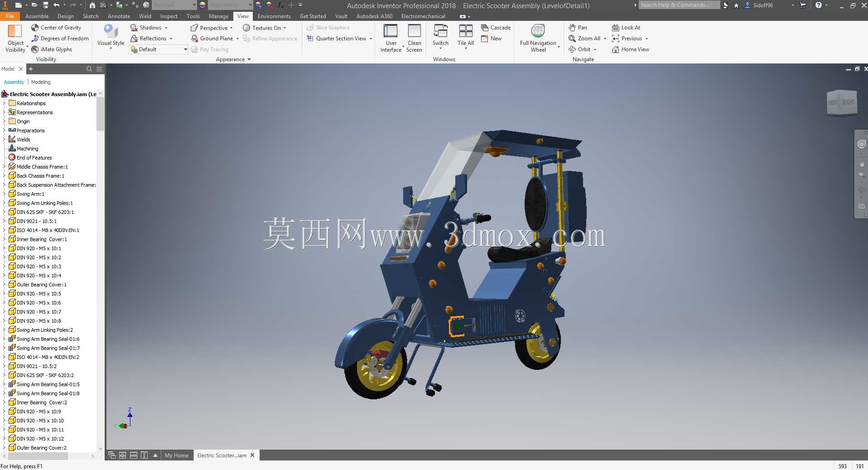Open the Environments ribbon tab
Image resolution: width=868 pixels, height=470 pixels.
tap(274, 16)
